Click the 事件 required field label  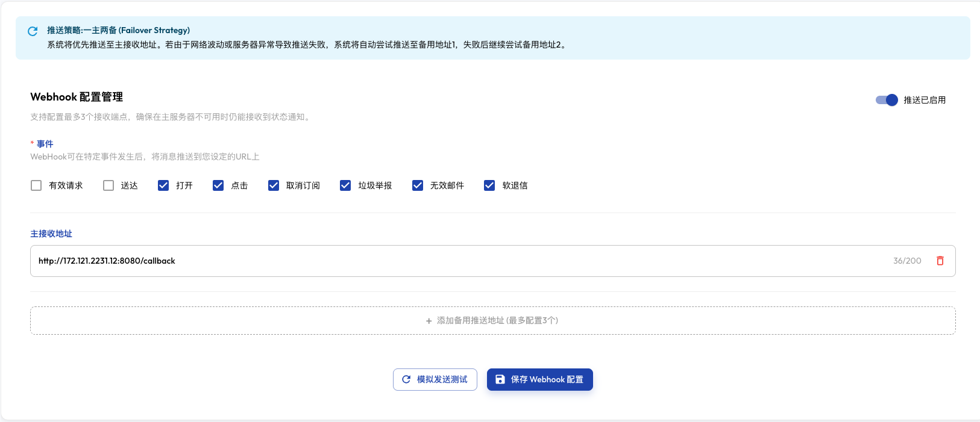45,144
